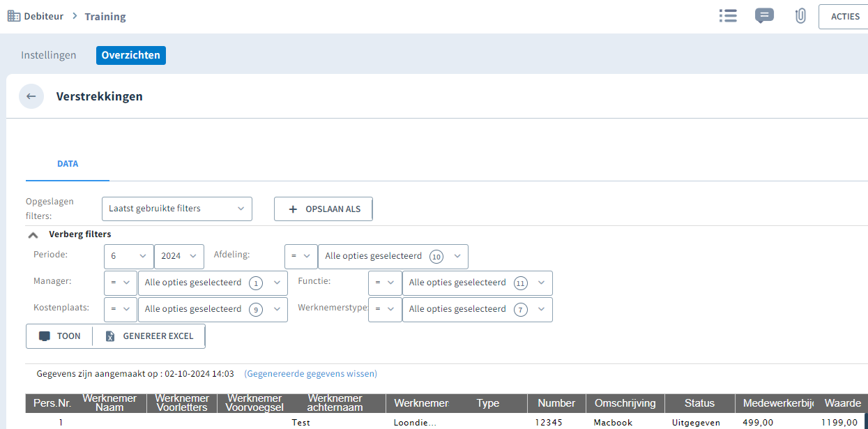Viewport: 868px width, 429px height.
Task: Collapse filters with Verberg filters
Action: [x=70, y=234]
